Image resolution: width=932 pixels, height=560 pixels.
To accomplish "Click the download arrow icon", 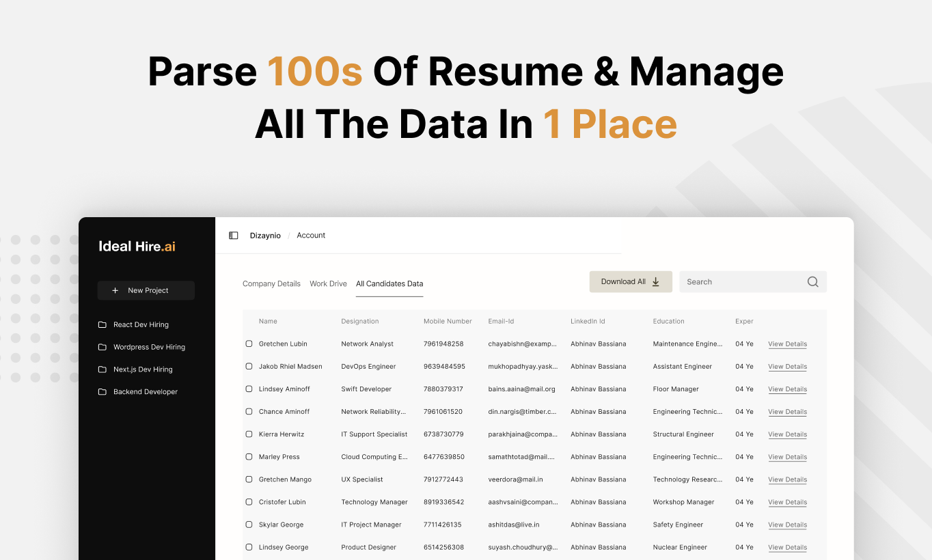I will (656, 282).
